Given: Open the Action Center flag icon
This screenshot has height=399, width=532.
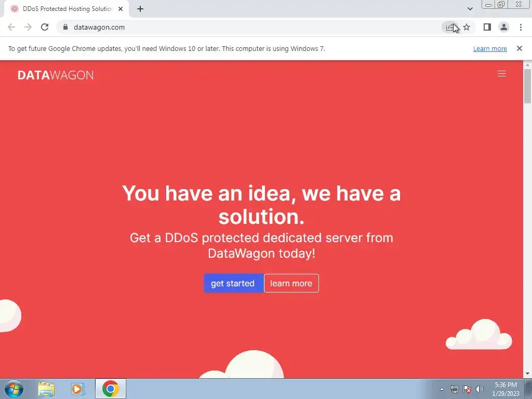Looking at the screenshot, I should point(467,389).
